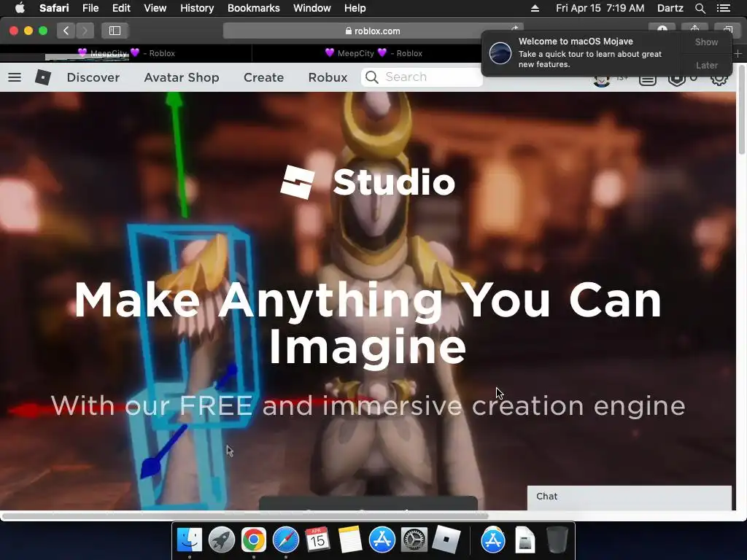Open the Roblox notifications list icon
Viewport: 747px width, 560px height.
(x=648, y=80)
